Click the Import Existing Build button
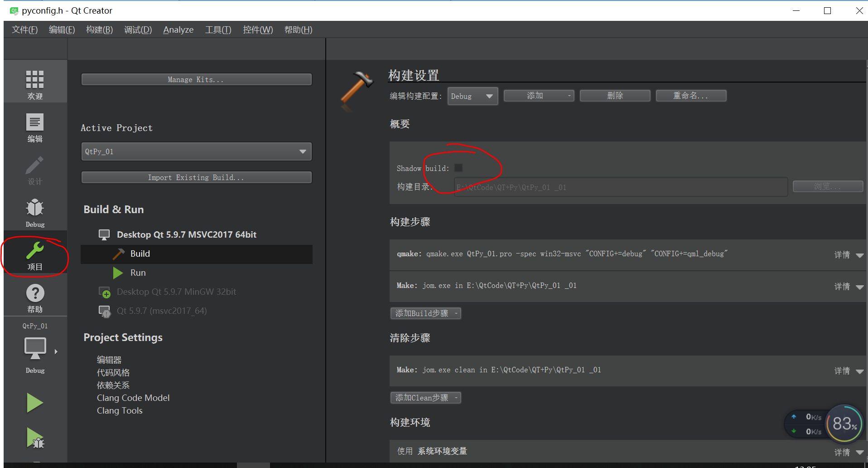 point(197,177)
